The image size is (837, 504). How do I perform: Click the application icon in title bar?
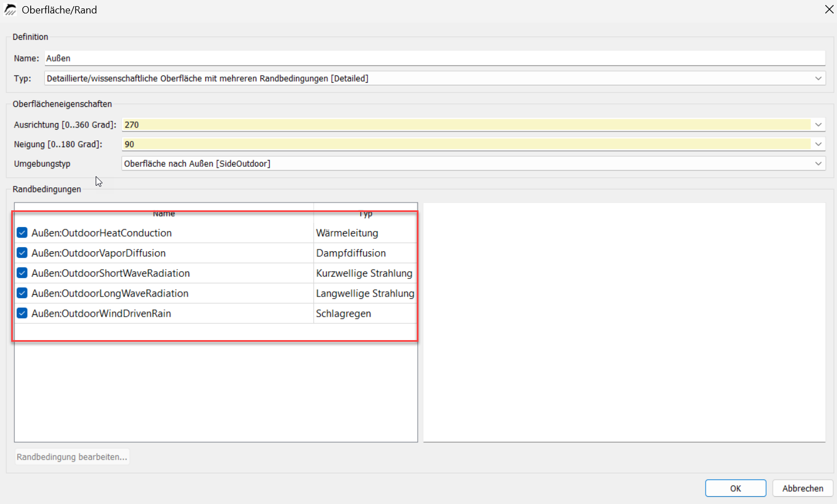point(10,10)
